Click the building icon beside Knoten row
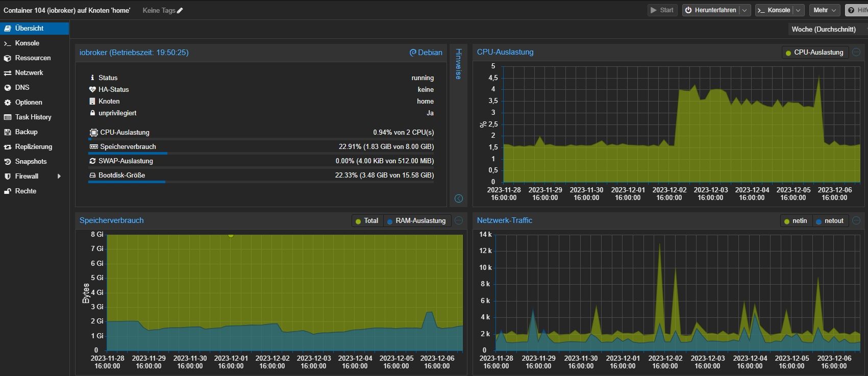This screenshot has width=868, height=376. click(92, 101)
